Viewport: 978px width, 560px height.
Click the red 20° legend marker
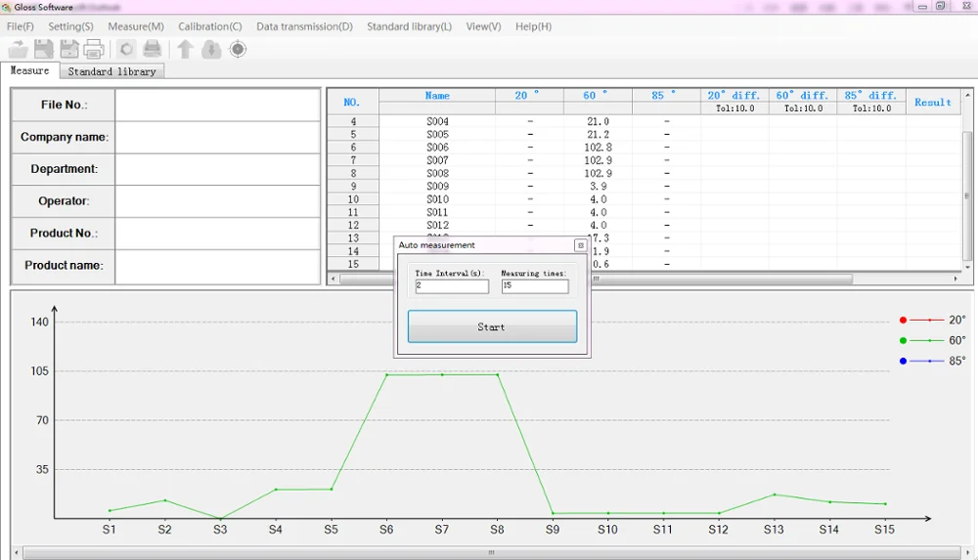click(903, 320)
